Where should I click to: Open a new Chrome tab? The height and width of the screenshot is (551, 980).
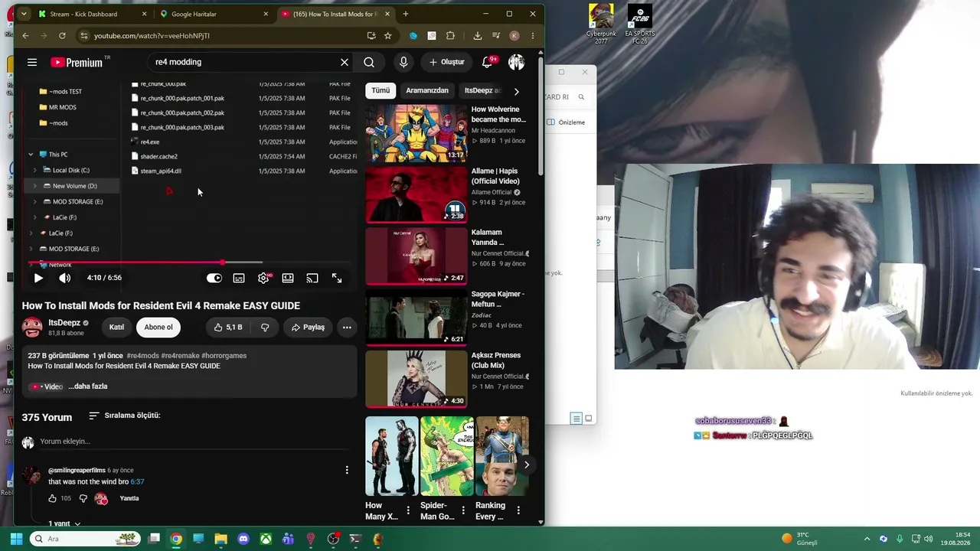coord(406,14)
